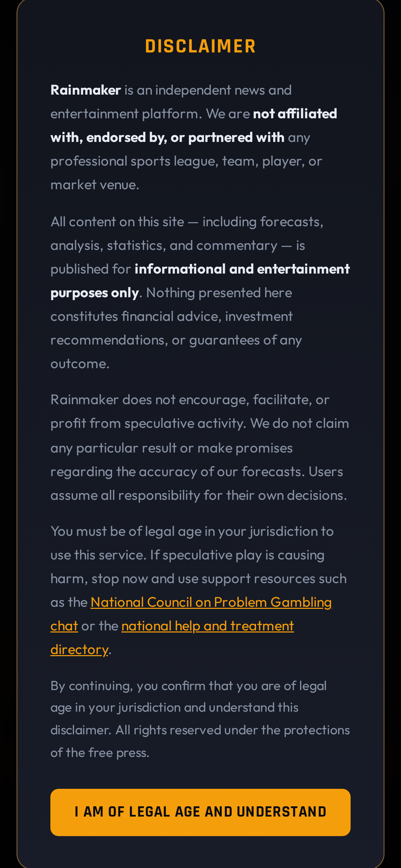Click the bold "informational and entertainment" text
This screenshot has height=868, width=401.
[x=242, y=269]
